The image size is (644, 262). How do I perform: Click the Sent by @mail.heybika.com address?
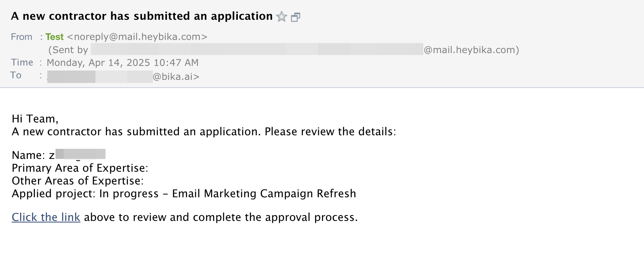471,50
